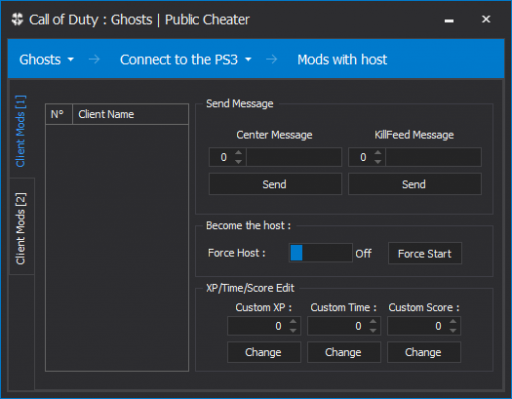Decrease the Custom XP value
The height and width of the screenshot is (399, 512).
[293, 330]
